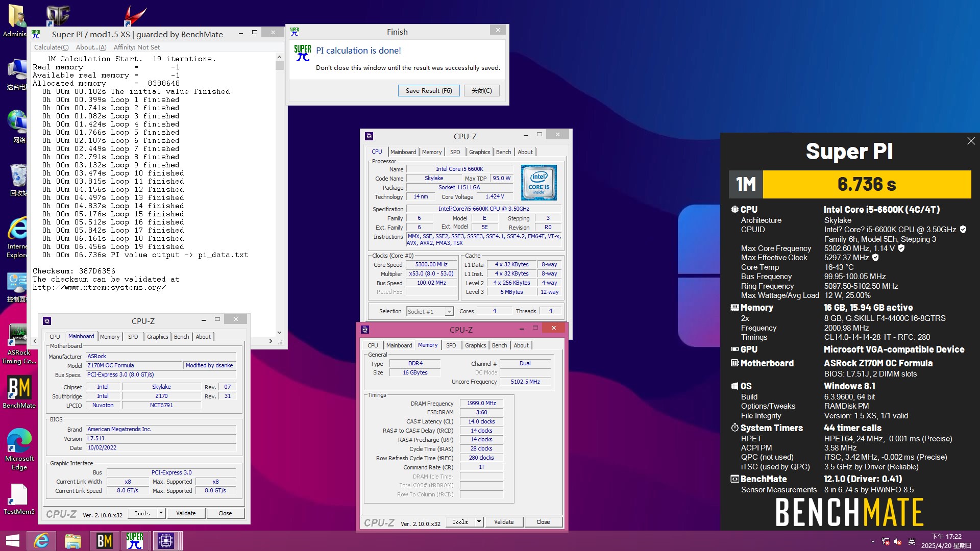The width and height of the screenshot is (980, 551).
Task: Click the 关闭(C) button in Finish dialog
Action: pos(481,90)
